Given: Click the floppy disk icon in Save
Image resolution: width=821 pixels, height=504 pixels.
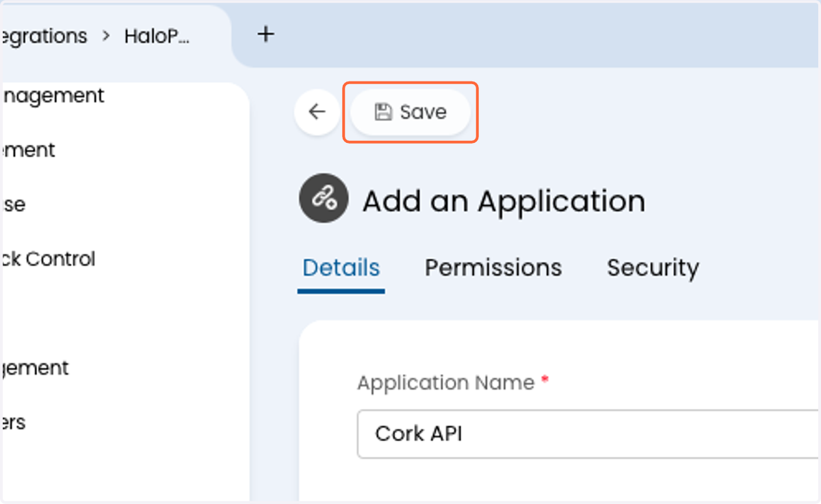Looking at the screenshot, I should [x=383, y=112].
